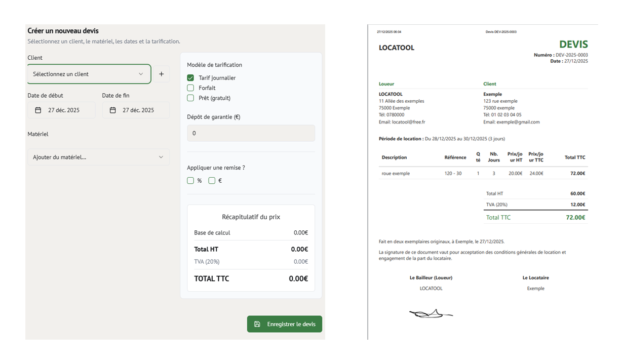Click the Créer un nouveau devis heading
The width and height of the screenshot is (623, 364).
(63, 31)
